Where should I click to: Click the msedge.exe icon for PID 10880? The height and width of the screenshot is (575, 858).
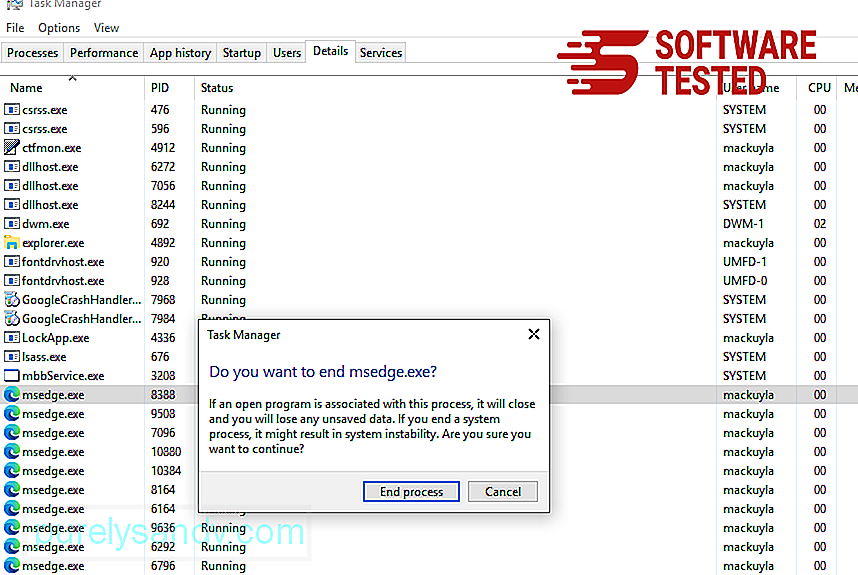(11, 452)
